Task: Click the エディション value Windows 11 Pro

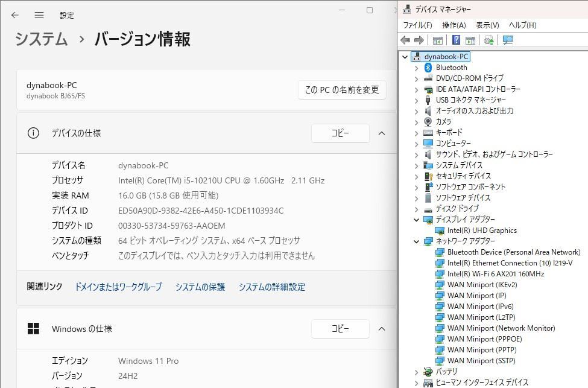Action: tap(148, 361)
